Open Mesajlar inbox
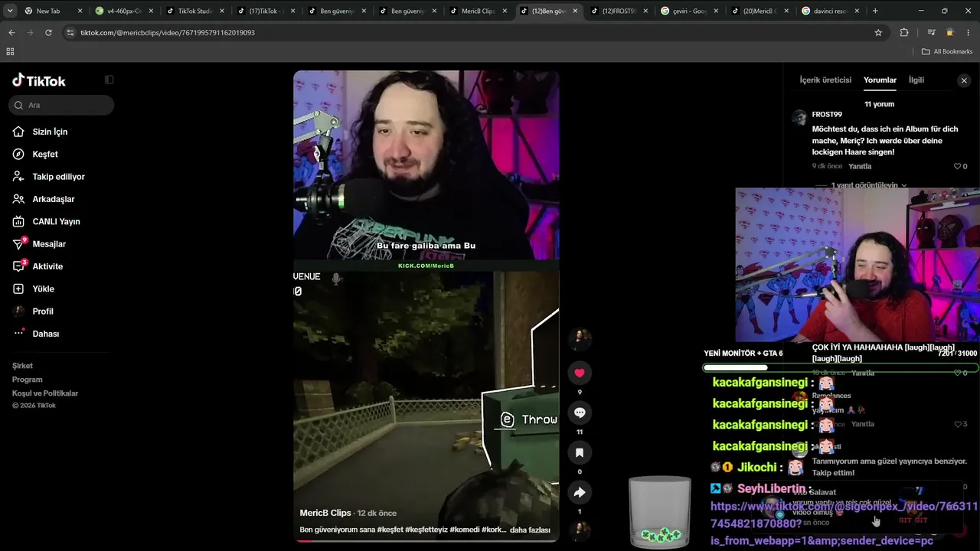Screen dimensions: 980x551 [x=49, y=244]
